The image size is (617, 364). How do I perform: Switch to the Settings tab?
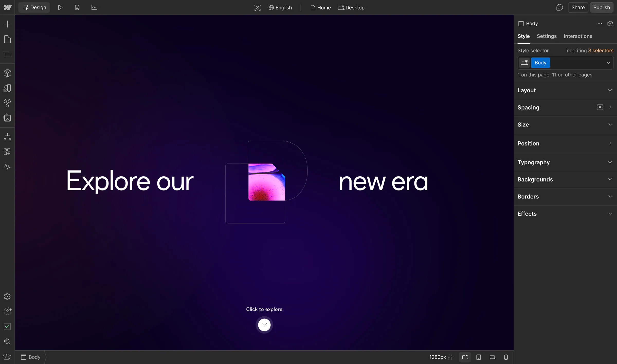coord(547,36)
